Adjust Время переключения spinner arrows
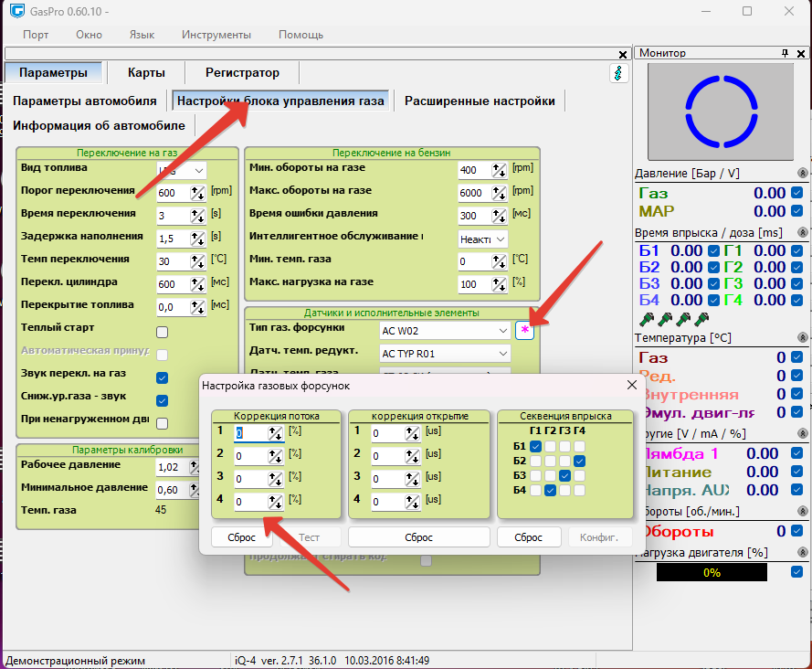This screenshot has width=812, height=669. pos(198,216)
